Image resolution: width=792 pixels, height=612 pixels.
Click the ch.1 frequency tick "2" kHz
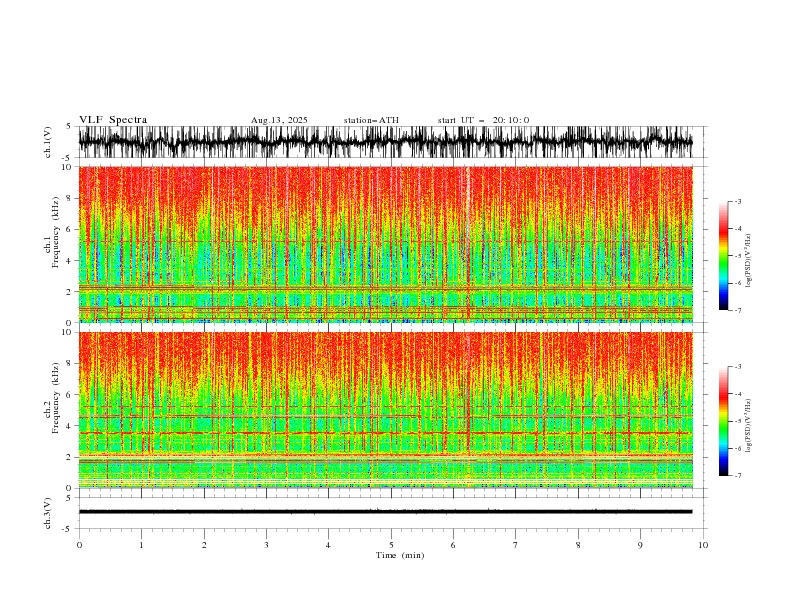pyautogui.click(x=69, y=292)
